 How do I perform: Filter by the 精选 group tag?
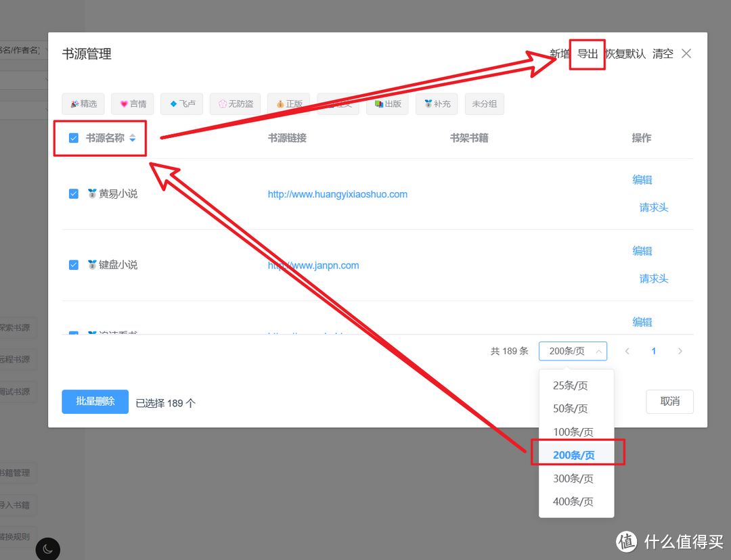[83, 104]
